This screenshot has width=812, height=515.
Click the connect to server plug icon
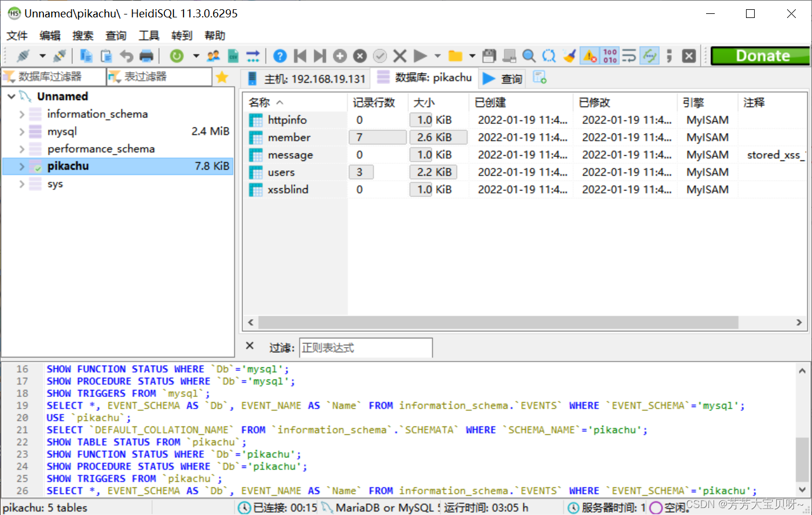tap(23, 56)
